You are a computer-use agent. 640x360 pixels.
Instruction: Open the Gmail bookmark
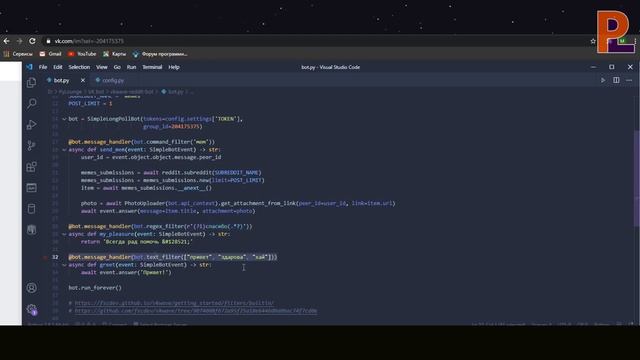click(50, 54)
